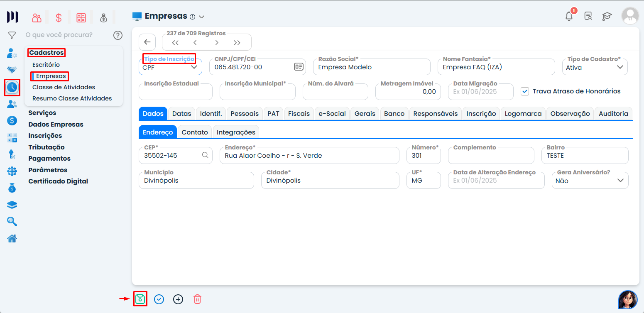Click the green save icon
This screenshot has width=644, height=313.
140,299
